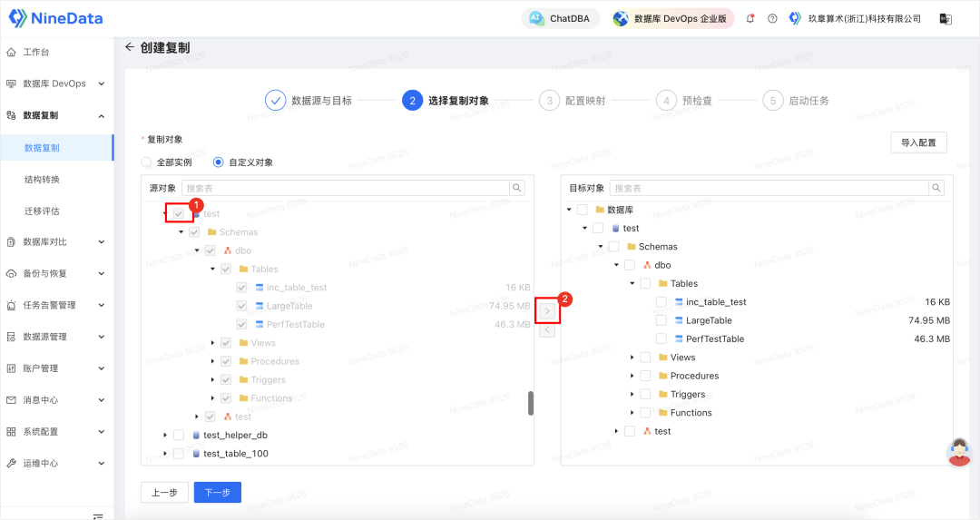Viewport: 980px width, 520px height.
Task: Toggle source test database checkbox
Action: (179, 214)
